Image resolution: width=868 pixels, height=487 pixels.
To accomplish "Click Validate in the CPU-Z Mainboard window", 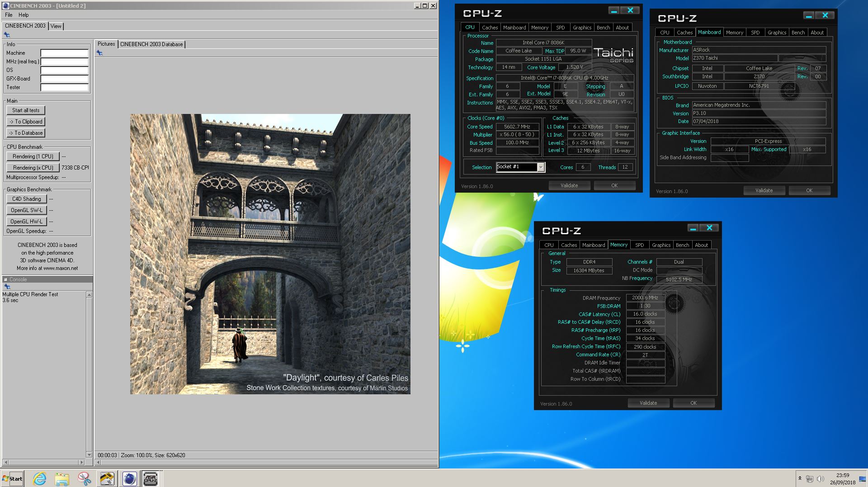I will coord(764,190).
